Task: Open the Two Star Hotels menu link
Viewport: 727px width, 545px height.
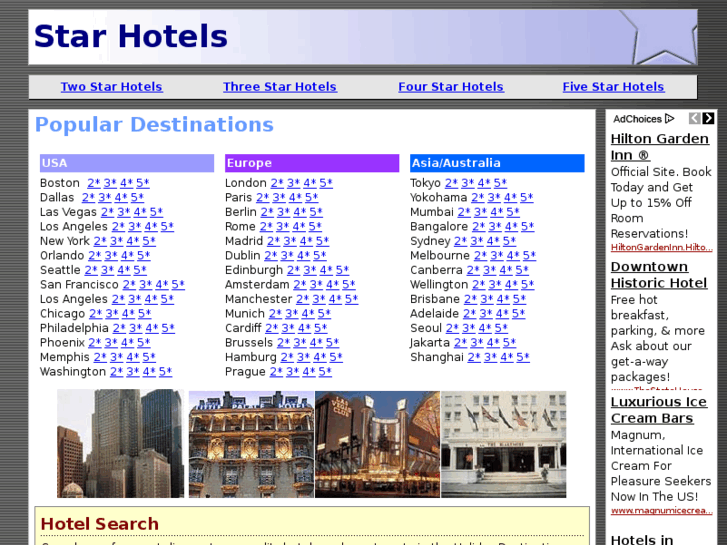Action: click(x=111, y=87)
